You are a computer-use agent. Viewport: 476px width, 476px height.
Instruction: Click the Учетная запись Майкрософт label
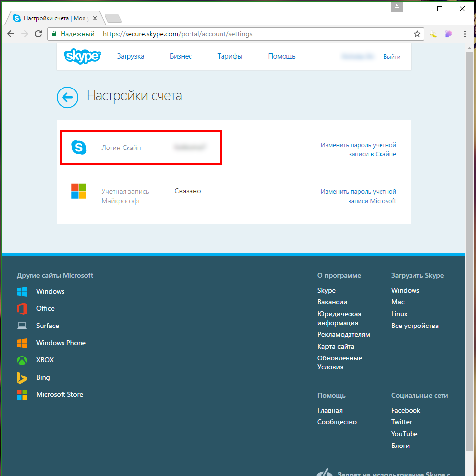[x=125, y=196]
